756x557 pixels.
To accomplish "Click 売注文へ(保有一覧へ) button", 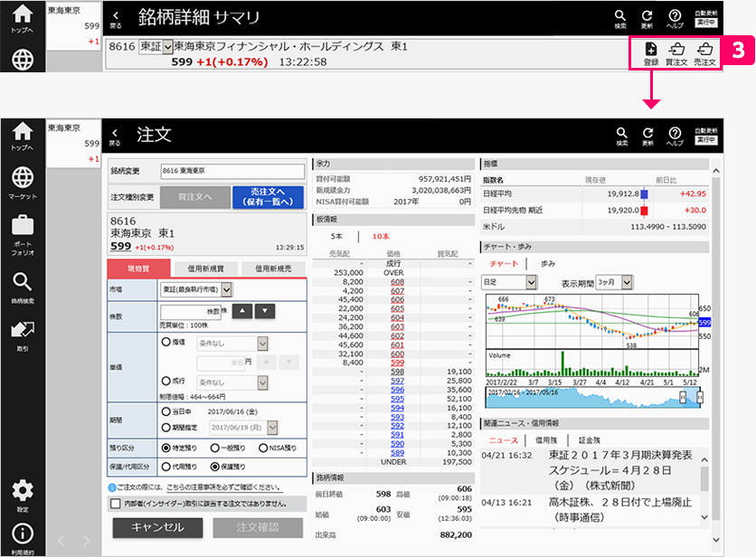I will click(x=268, y=197).
